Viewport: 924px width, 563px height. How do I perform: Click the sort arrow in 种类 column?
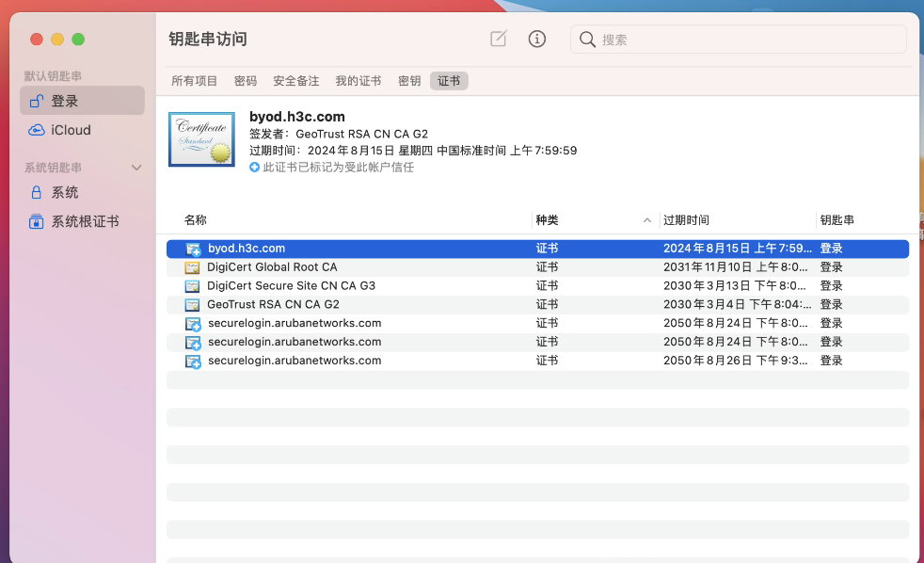pos(647,220)
